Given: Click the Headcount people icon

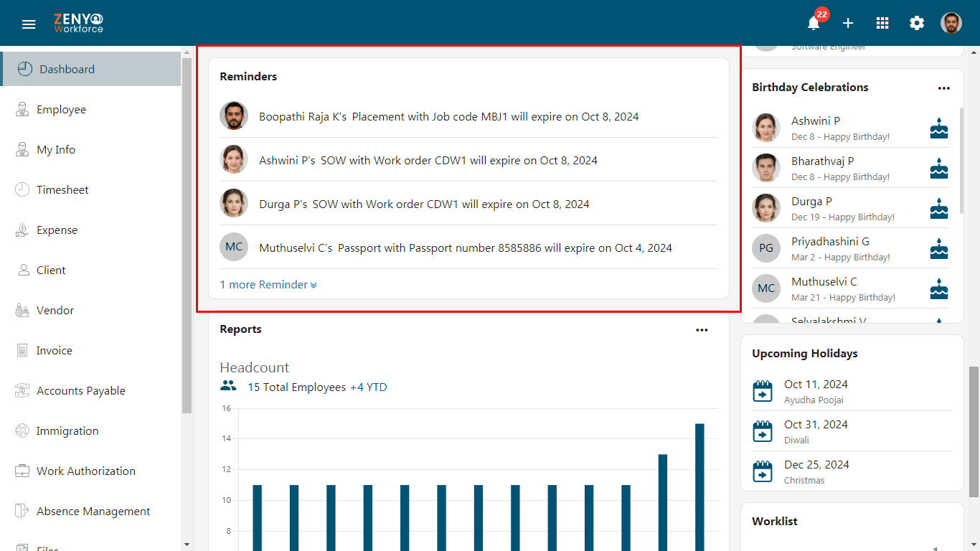Looking at the screenshot, I should pyautogui.click(x=228, y=386).
